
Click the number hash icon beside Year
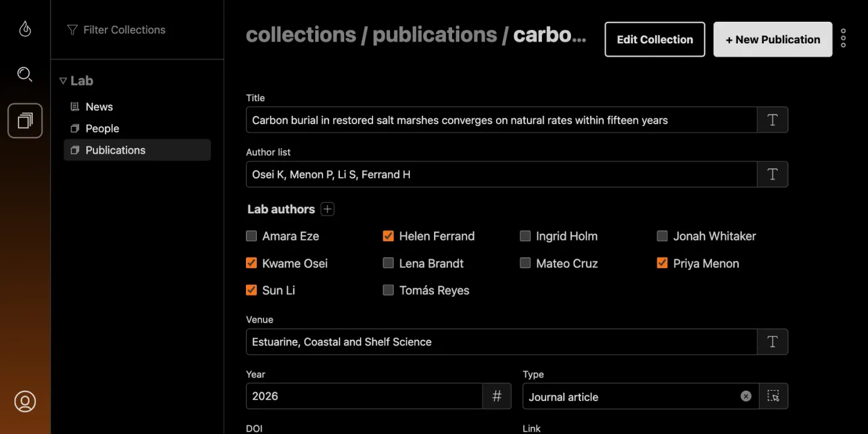(497, 396)
